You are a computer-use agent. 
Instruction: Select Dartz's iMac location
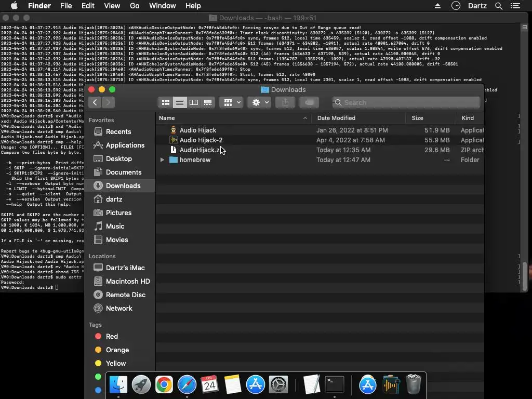click(119, 268)
